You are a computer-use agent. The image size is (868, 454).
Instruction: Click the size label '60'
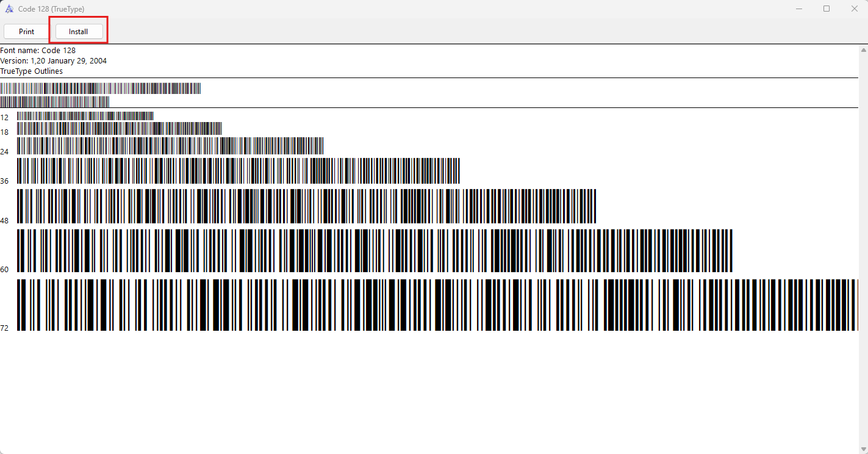point(4,270)
